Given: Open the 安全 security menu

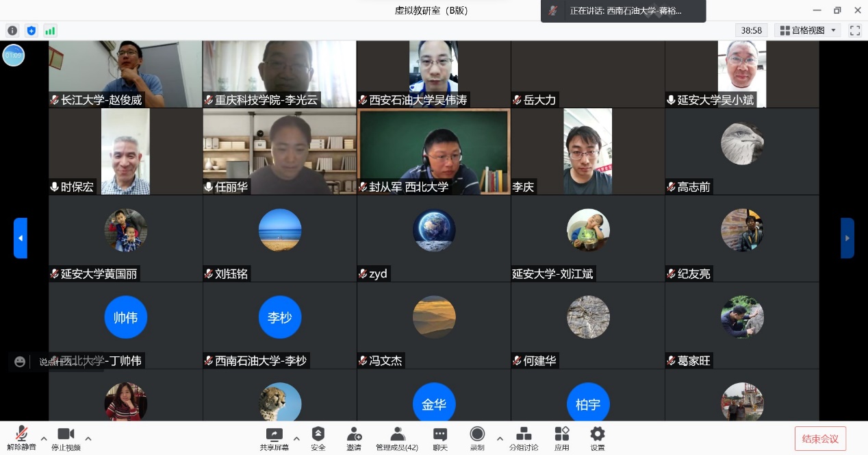Looking at the screenshot, I should (x=318, y=438).
